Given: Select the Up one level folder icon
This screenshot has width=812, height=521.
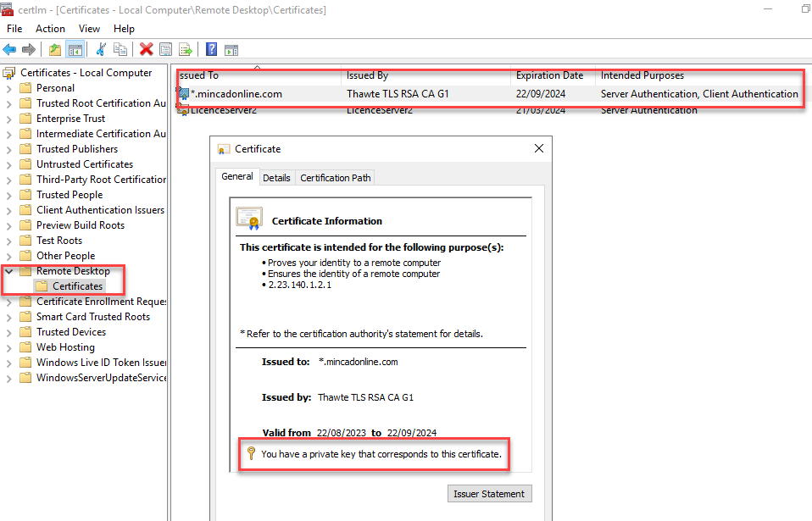Looking at the screenshot, I should coord(53,49).
